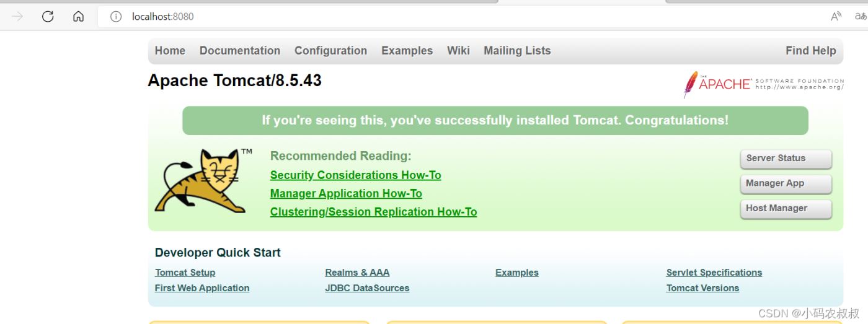Open the Wiki navigation link
This screenshot has height=324, width=868.
(x=458, y=51)
